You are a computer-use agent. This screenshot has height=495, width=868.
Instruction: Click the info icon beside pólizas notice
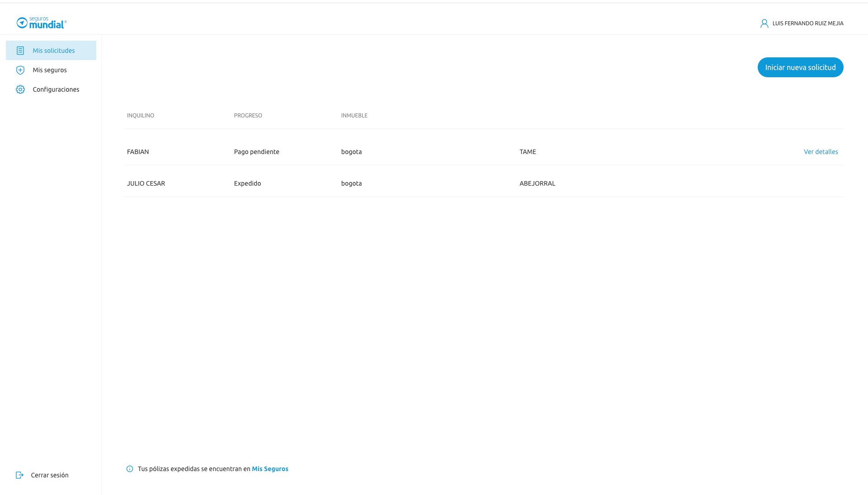(x=130, y=469)
